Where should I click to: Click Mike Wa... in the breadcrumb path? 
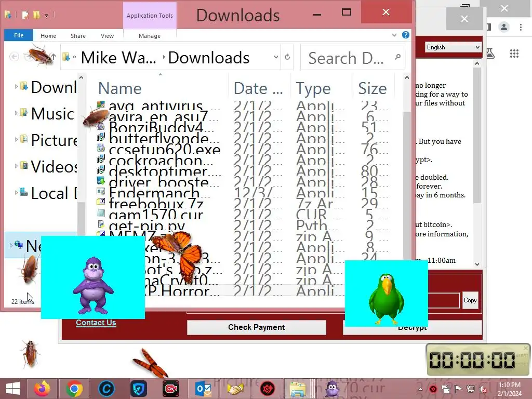pyautogui.click(x=118, y=57)
